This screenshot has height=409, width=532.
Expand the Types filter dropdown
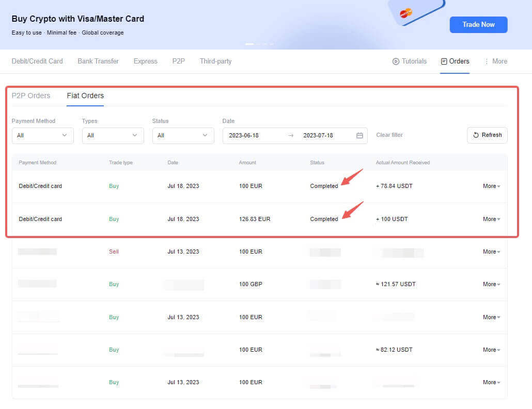tap(113, 135)
